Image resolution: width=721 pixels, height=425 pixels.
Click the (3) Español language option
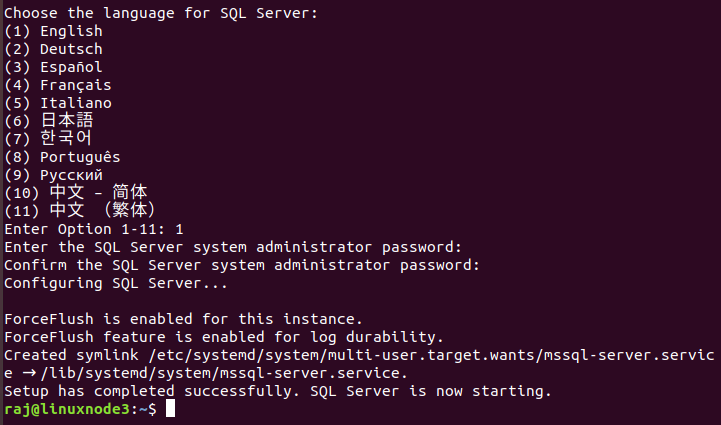53,67
